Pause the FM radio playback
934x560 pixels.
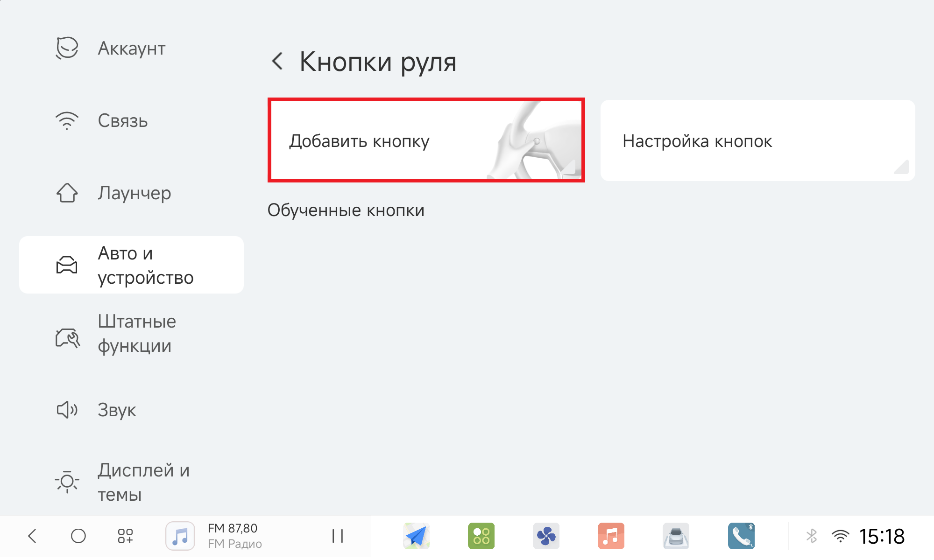coord(337,536)
